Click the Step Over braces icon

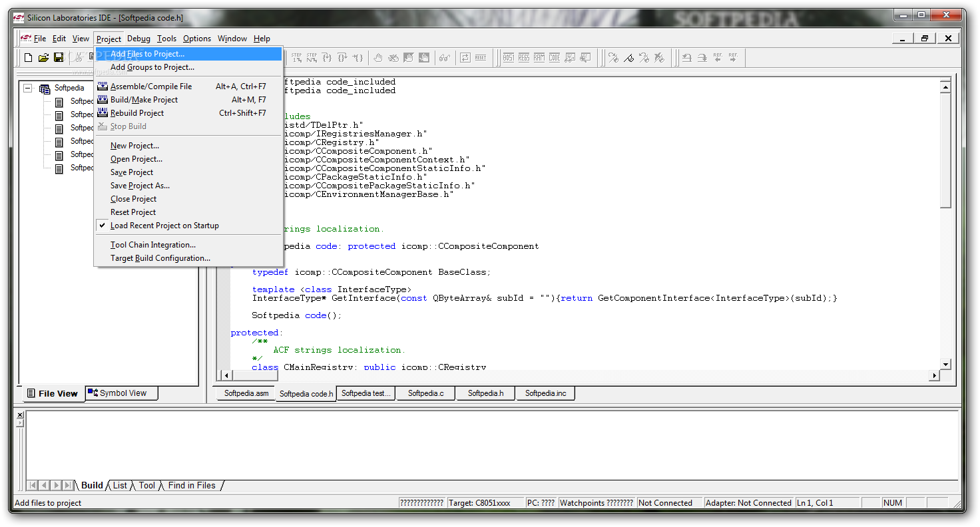[x=327, y=58]
